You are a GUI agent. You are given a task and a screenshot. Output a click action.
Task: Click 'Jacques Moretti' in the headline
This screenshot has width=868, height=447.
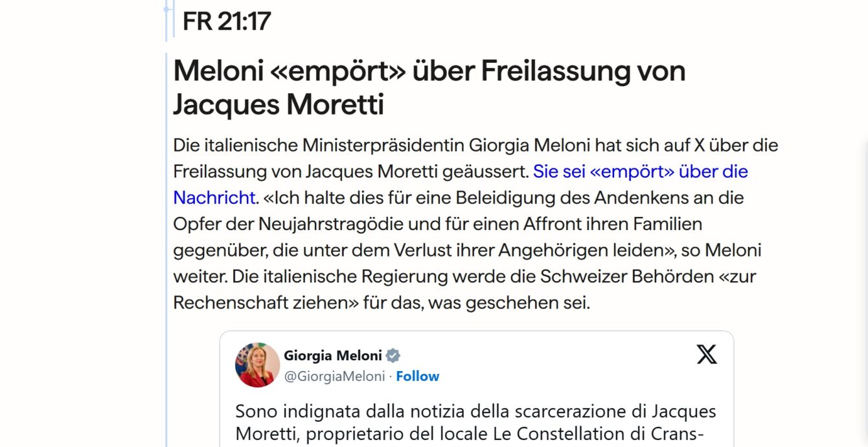coord(279,105)
